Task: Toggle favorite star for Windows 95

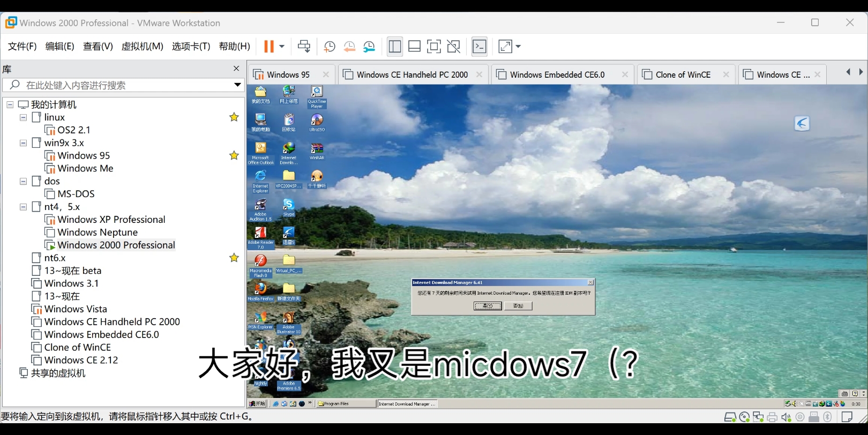Action: [234, 156]
